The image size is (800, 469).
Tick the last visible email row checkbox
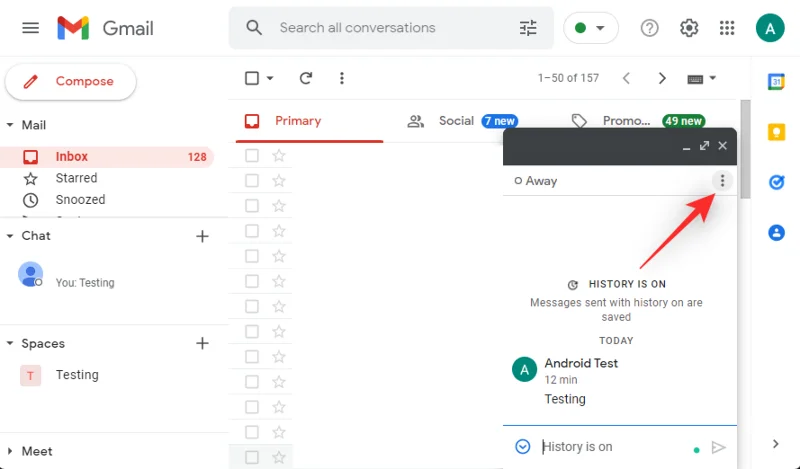pyautogui.click(x=252, y=457)
